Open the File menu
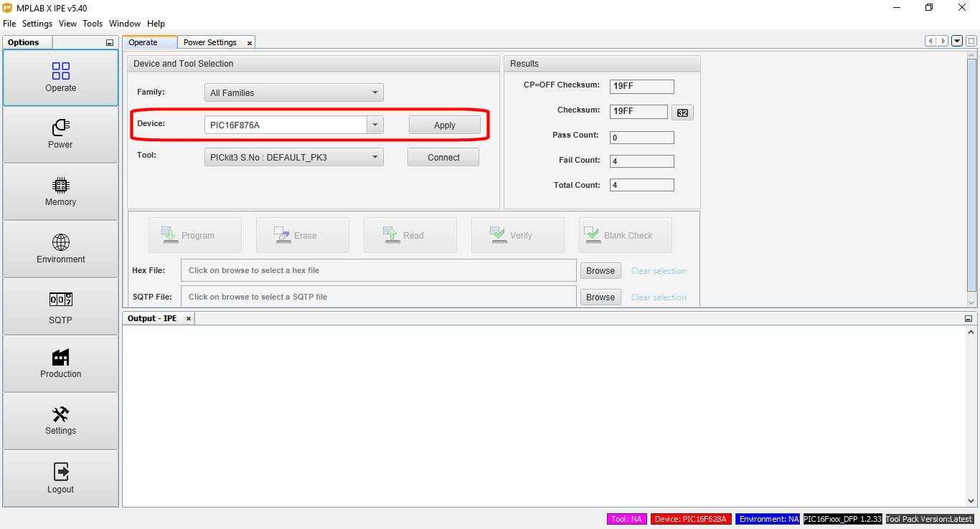The image size is (980, 529). [9, 24]
